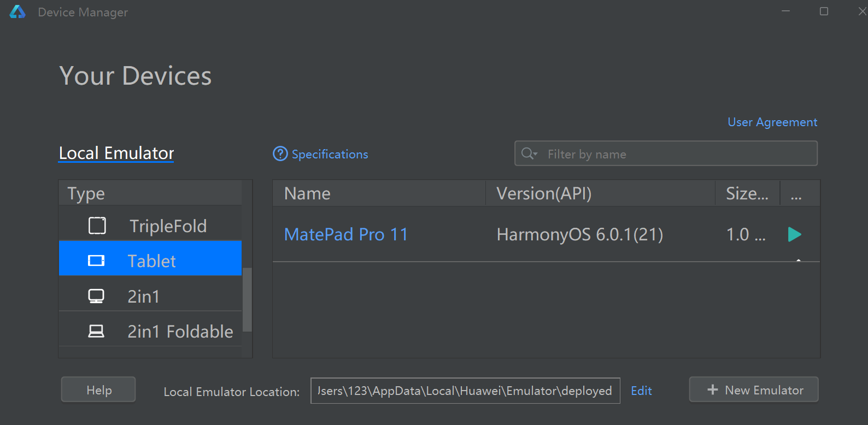Click the plus icon on New Emulator
Image resolution: width=868 pixels, height=425 pixels.
point(713,389)
